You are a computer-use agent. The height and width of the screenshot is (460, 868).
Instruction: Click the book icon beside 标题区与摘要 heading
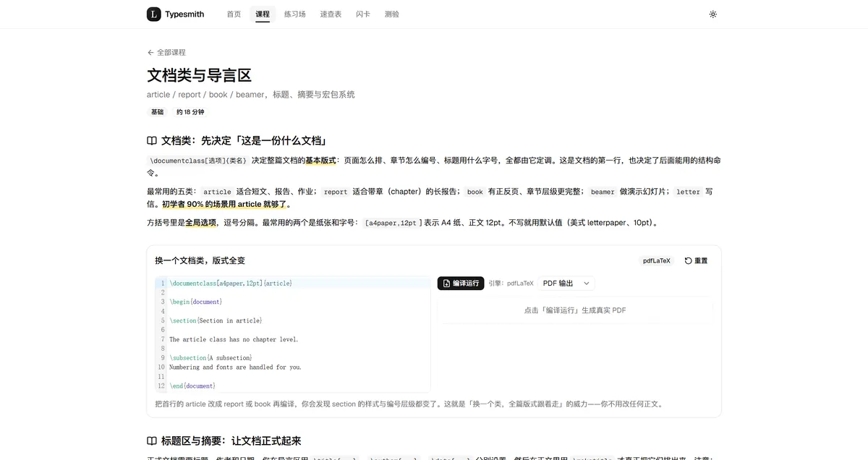152,440
